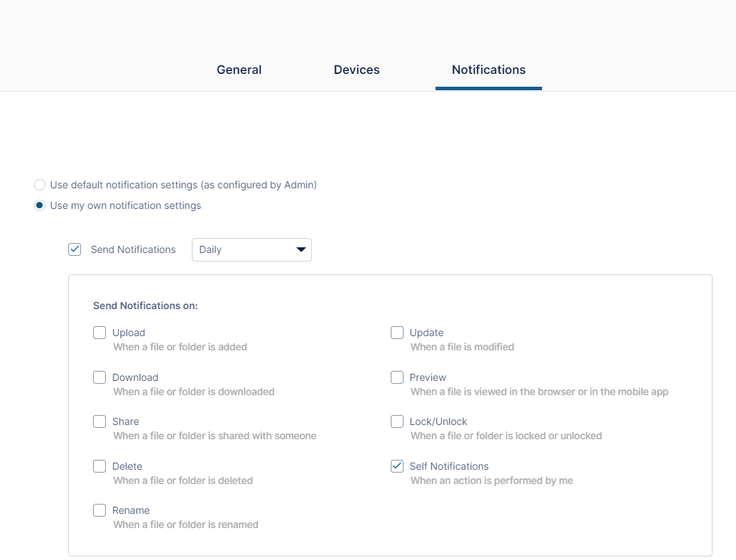Viewport: 736px width, 560px height.
Task: Enable Upload notifications checkbox
Action: (99, 333)
